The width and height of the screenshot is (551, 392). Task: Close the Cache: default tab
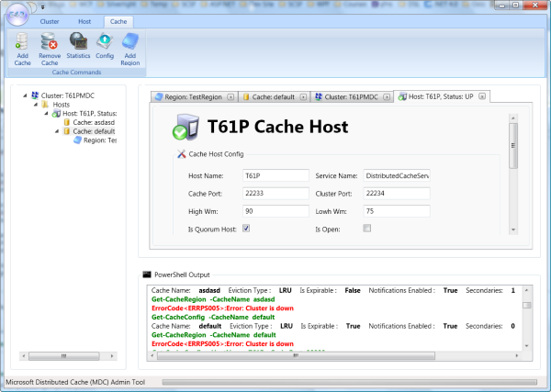coord(303,97)
